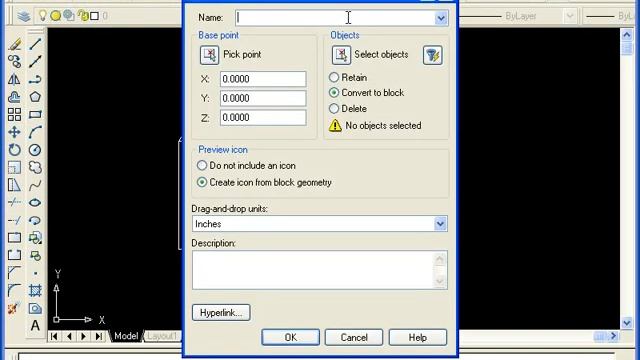Select the Copy Object tool
The width and height of the screenshot is (640, 360).
tap(14, 62)
